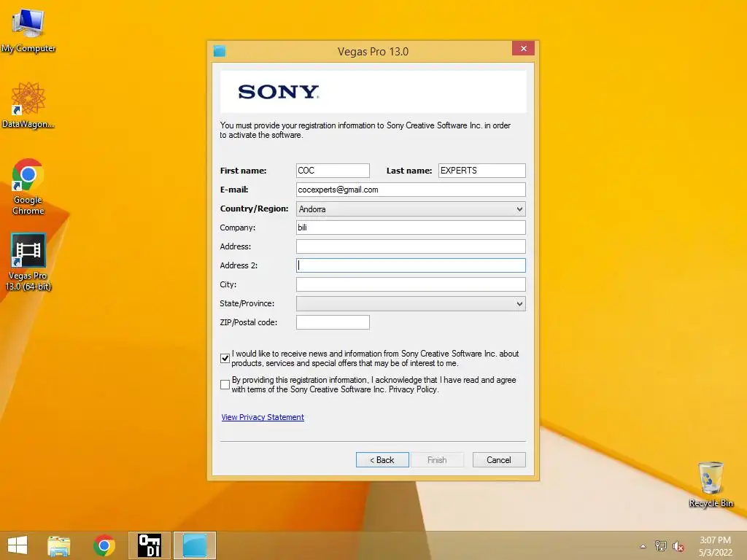Close the Vegas Pro 13.0 dialog
Image resolution: width=747 pixels, height=560 pixels.
point(523,49)
